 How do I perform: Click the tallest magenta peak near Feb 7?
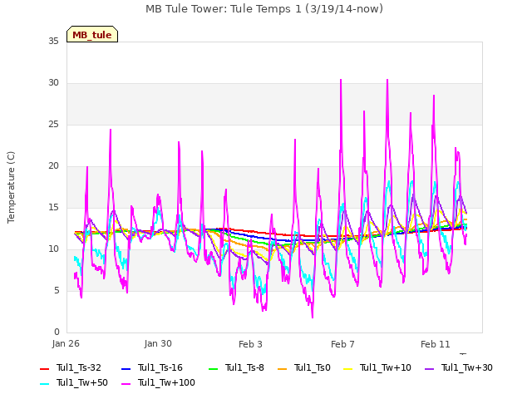tap(341, 80)
